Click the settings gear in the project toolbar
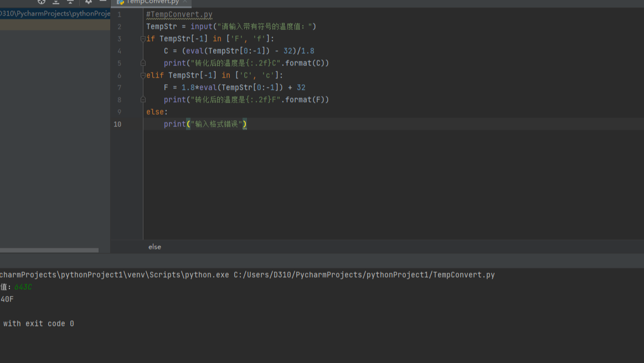The image size is (644, 363). 89,2
